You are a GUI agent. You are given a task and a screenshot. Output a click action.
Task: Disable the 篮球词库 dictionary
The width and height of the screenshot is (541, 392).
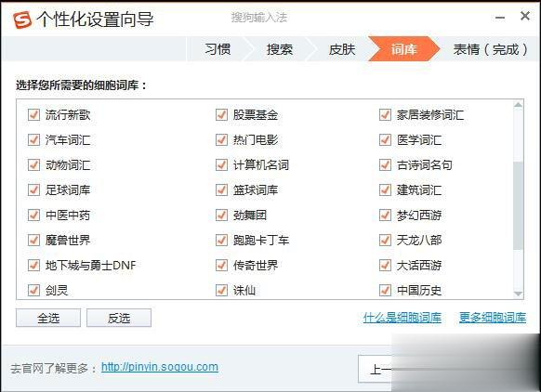point(221,189)
